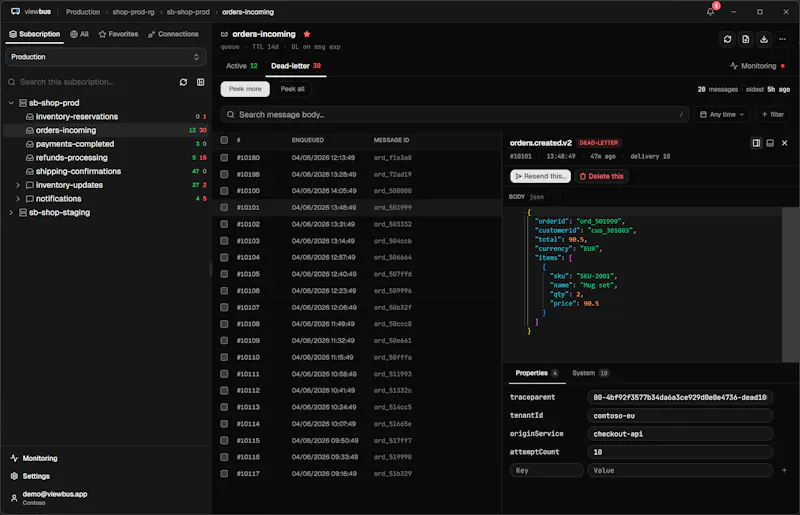This screenshot has height=515, width=800.
Task: Click the sb-shop-prod breadcrumb
Action: coord(188,12)
